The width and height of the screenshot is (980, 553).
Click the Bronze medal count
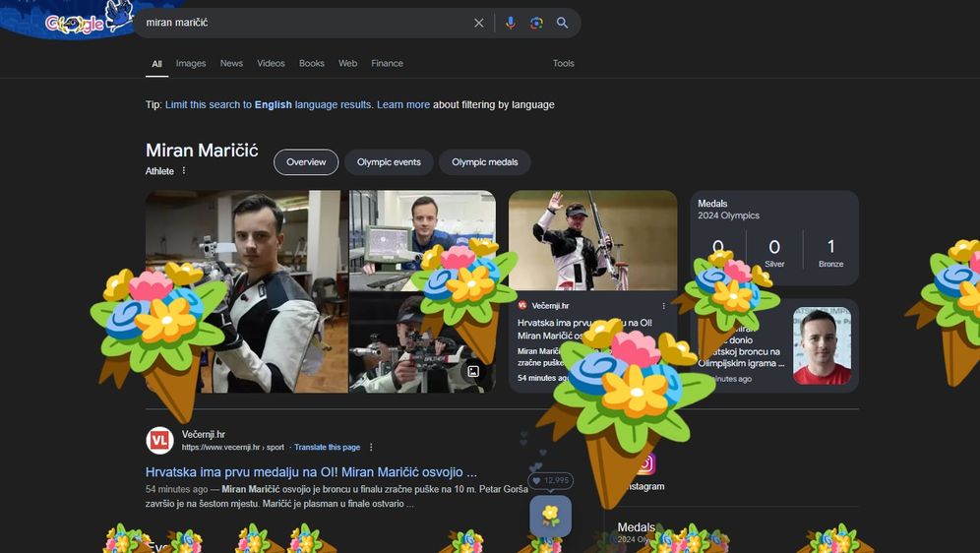[x=830, y=253]
